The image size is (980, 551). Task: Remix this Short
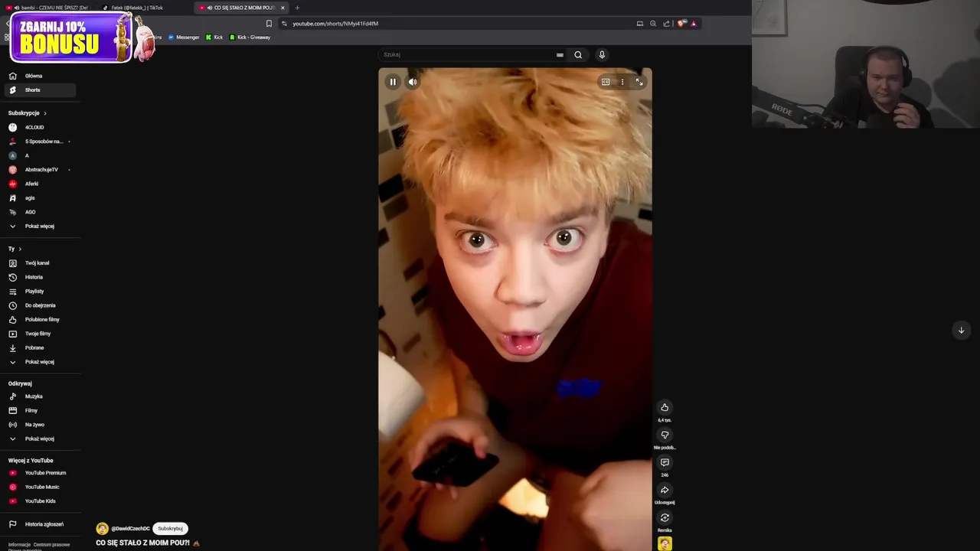click(x=665, y=517)
